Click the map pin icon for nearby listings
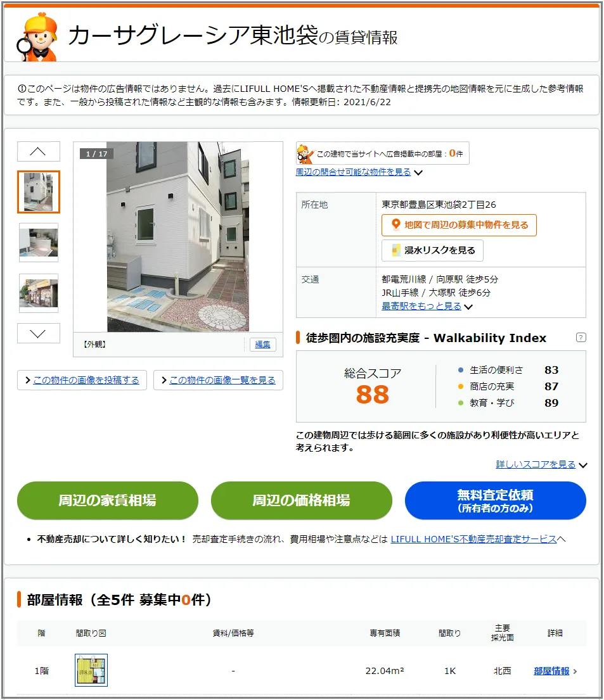The width and height of the screenshot is (604, 700). 395,224
